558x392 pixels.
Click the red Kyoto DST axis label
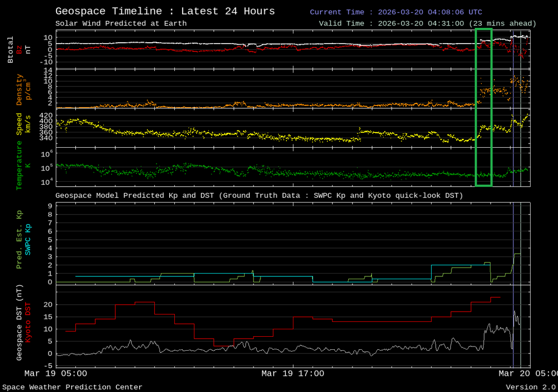point(28,323)
